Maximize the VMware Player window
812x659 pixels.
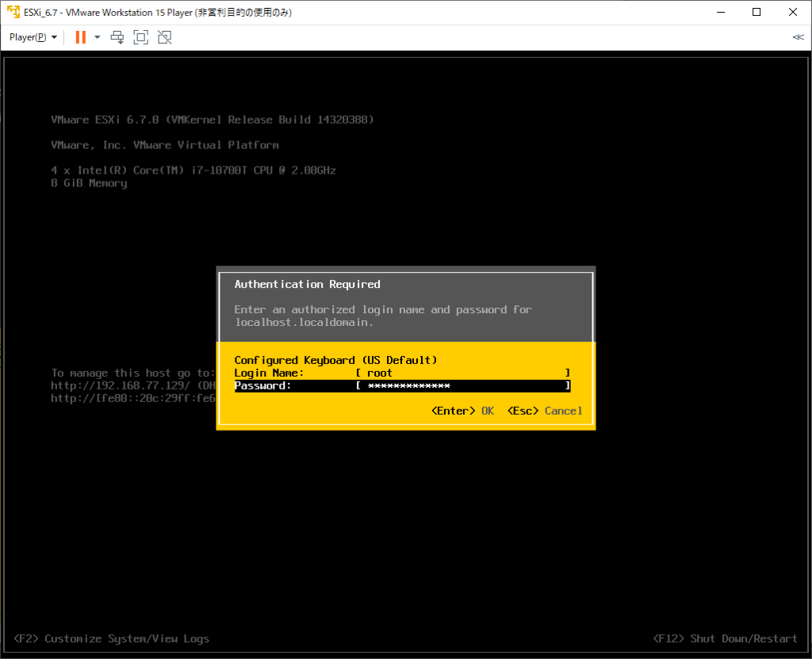pyautogui.click(x=756, y=13)
